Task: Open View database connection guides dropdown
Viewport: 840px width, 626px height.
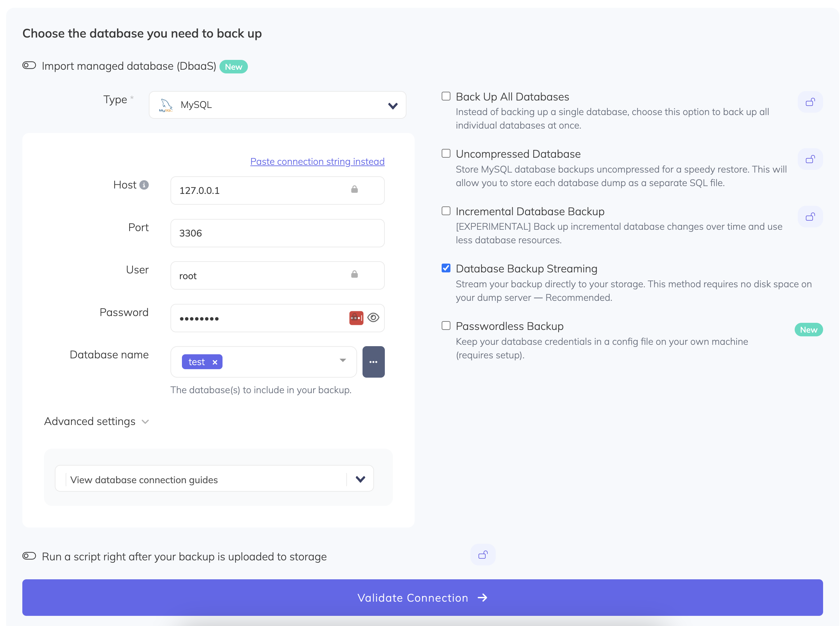Action: (214, 479)
